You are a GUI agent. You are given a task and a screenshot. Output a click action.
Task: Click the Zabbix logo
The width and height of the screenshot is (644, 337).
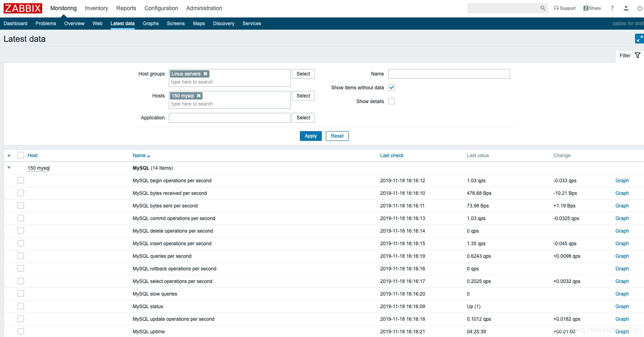tap(23, 8)
